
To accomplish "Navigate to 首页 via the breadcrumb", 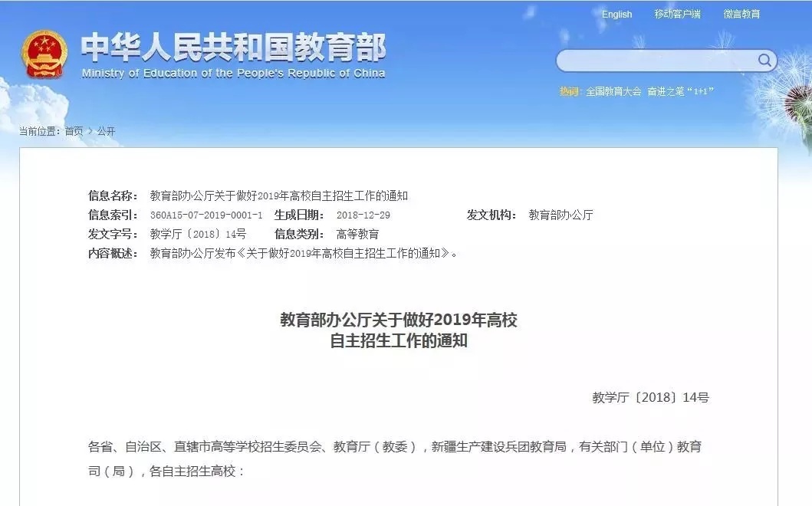I will 74,131.
